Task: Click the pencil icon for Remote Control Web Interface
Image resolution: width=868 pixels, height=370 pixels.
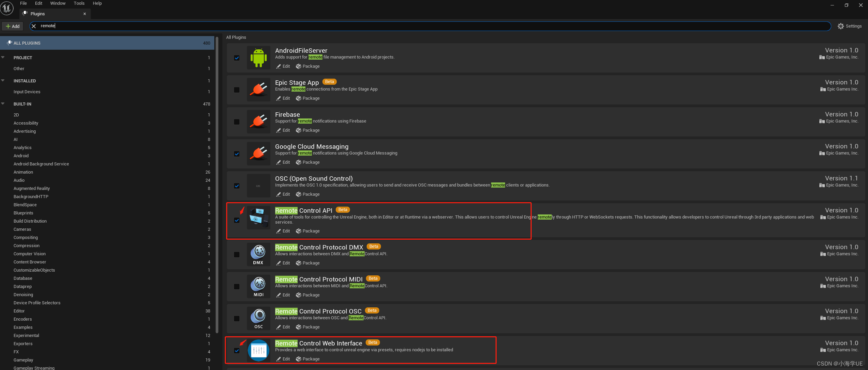Action: 279,359
